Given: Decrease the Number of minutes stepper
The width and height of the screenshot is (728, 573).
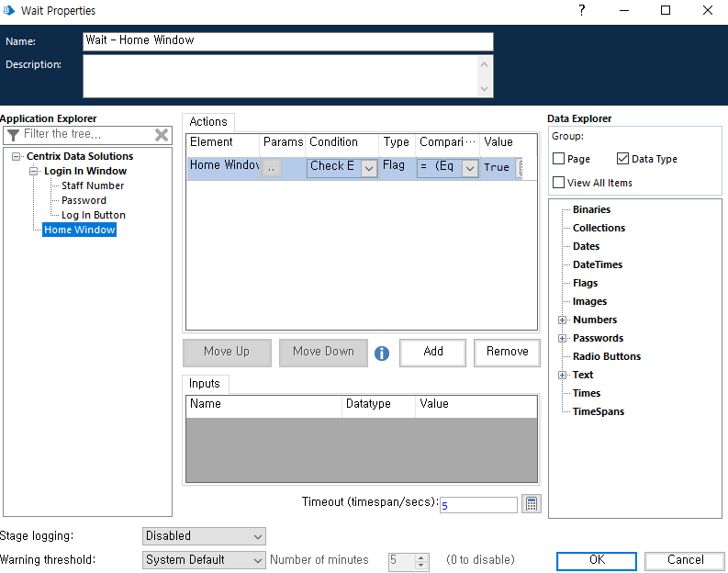Looking at the screenshot, I should pyautogui.click(x=420, y=566).
